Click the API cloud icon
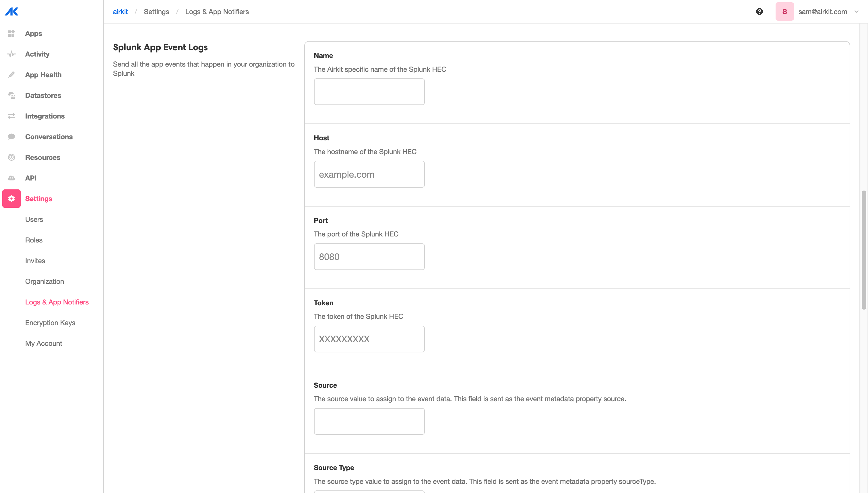Viewport: 868px width, 493px height. 11,178
